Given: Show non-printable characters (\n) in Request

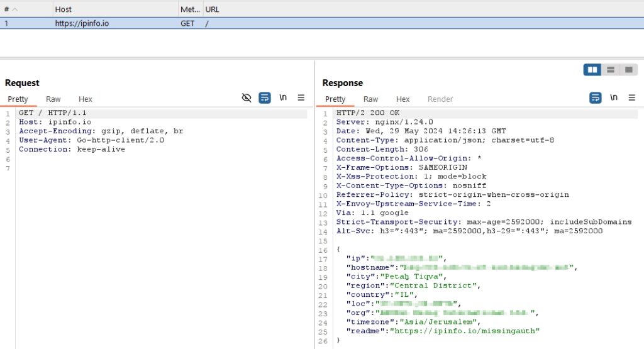Looking at the screenshot, I should tap(283, 97).
